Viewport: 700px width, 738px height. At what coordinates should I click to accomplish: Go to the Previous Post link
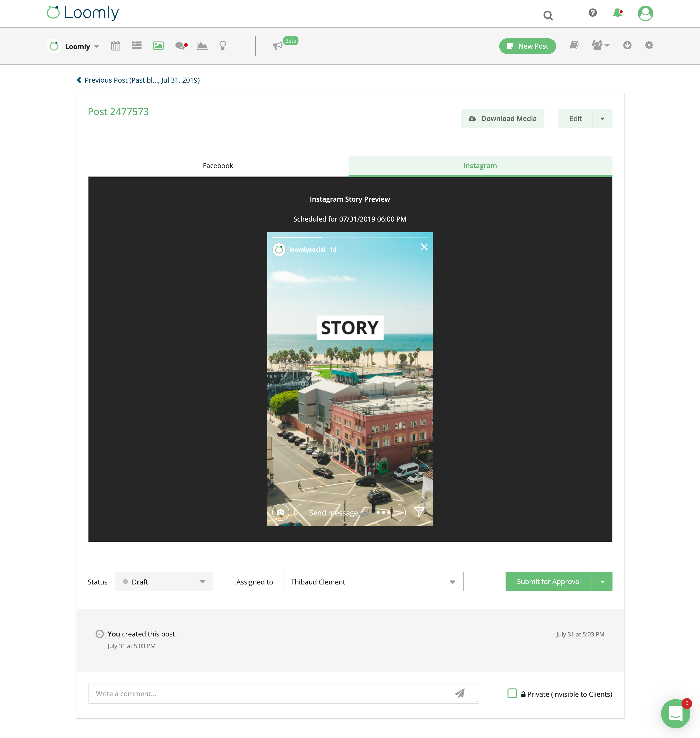pos(139,80)
